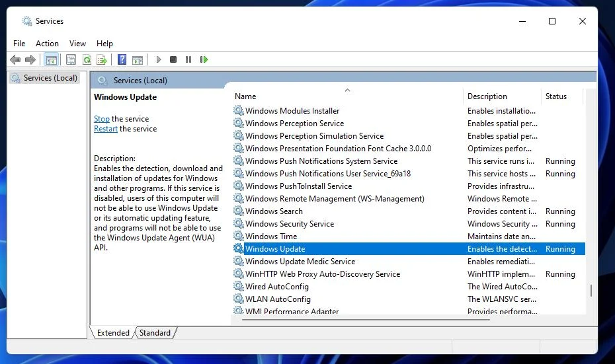
Task: Click "The WLANSVC ser..." description cell
Action: click(x=502, y=299)
